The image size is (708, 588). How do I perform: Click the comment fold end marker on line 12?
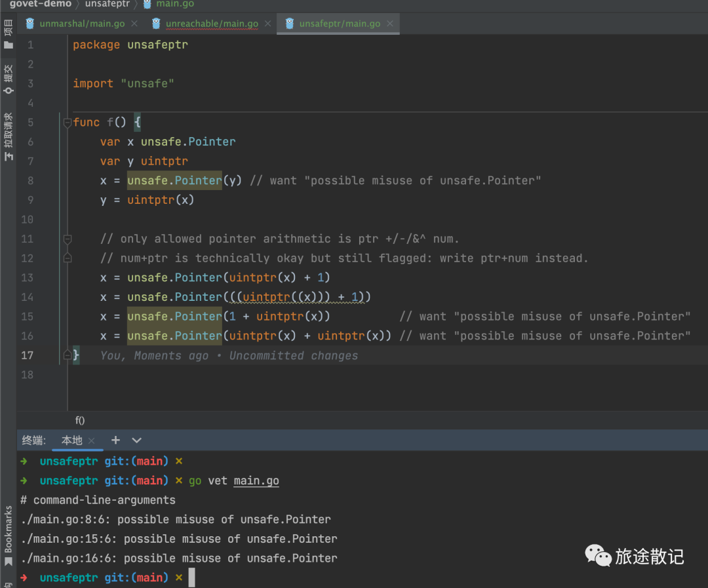tap(68, 258)
